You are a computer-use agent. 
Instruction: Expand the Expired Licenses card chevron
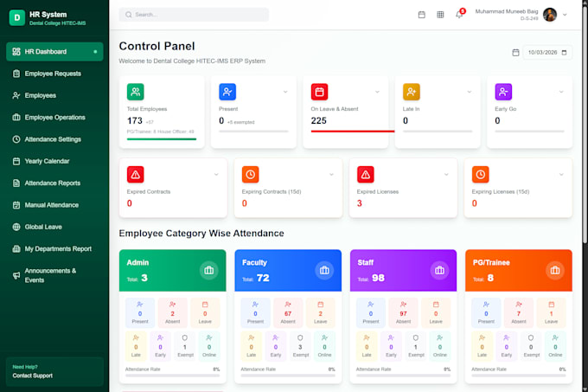coord(446,175)
